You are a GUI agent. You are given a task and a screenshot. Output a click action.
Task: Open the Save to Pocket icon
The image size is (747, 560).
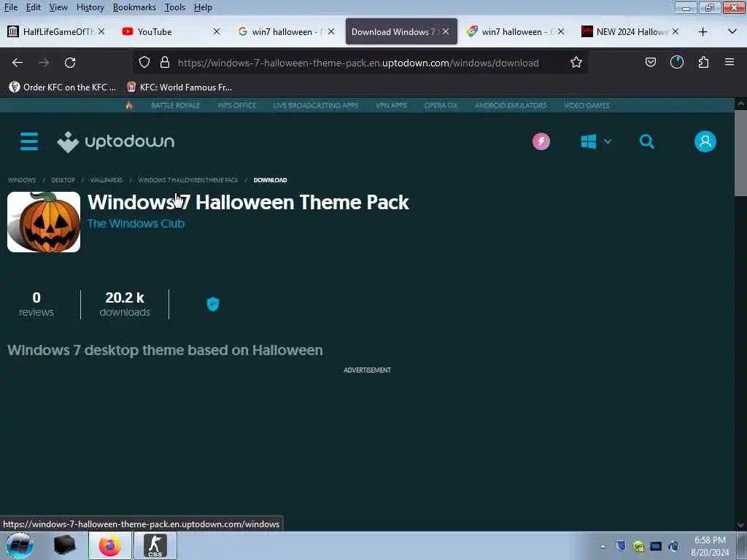pos(650,63)
